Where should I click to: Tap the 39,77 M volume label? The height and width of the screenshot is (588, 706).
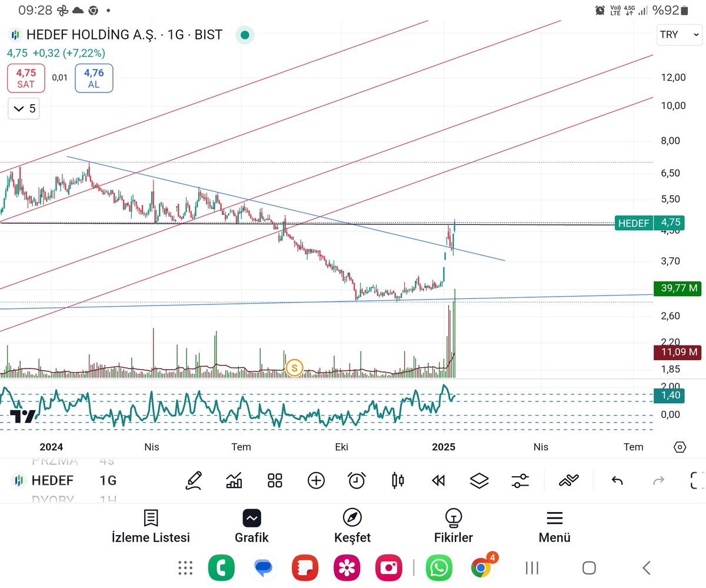click(677, 288)
